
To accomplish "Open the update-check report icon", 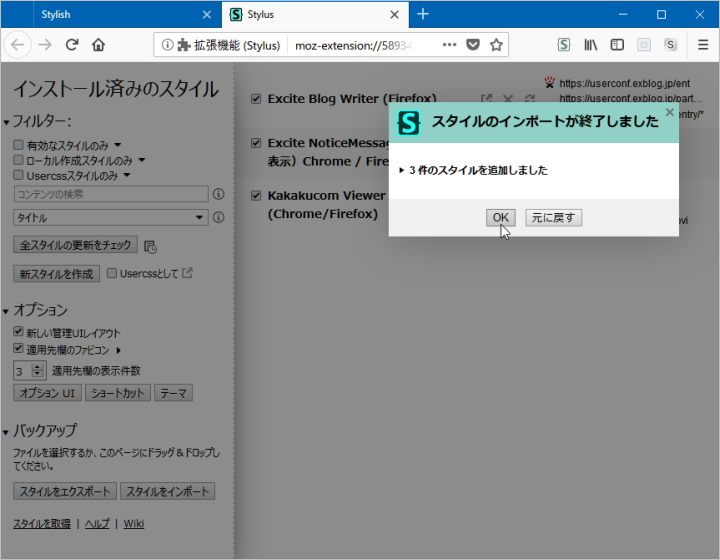I will click(150, 246).
